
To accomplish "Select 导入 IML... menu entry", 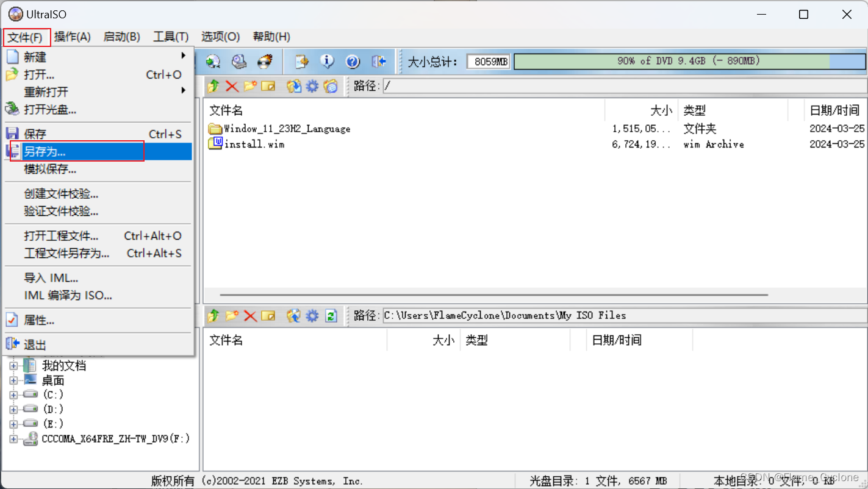I will click(x=98, y=278).
